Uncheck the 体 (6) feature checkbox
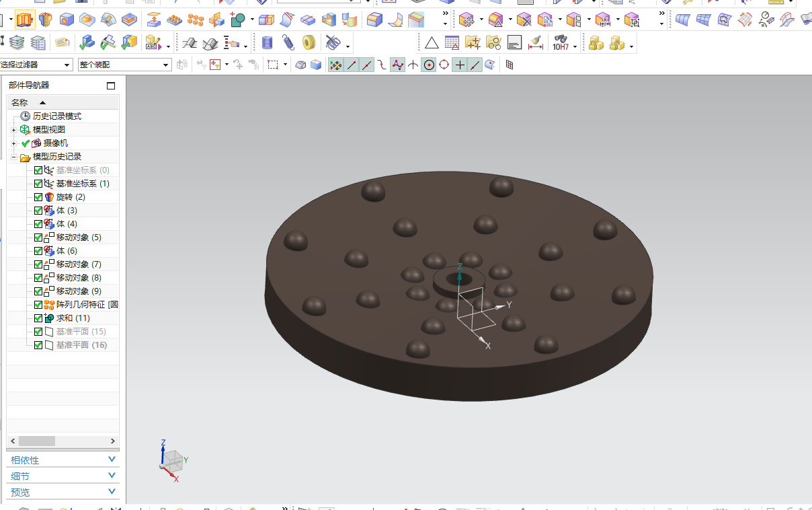The height and width of the screenshot is (510, 812). pos(38,251)
